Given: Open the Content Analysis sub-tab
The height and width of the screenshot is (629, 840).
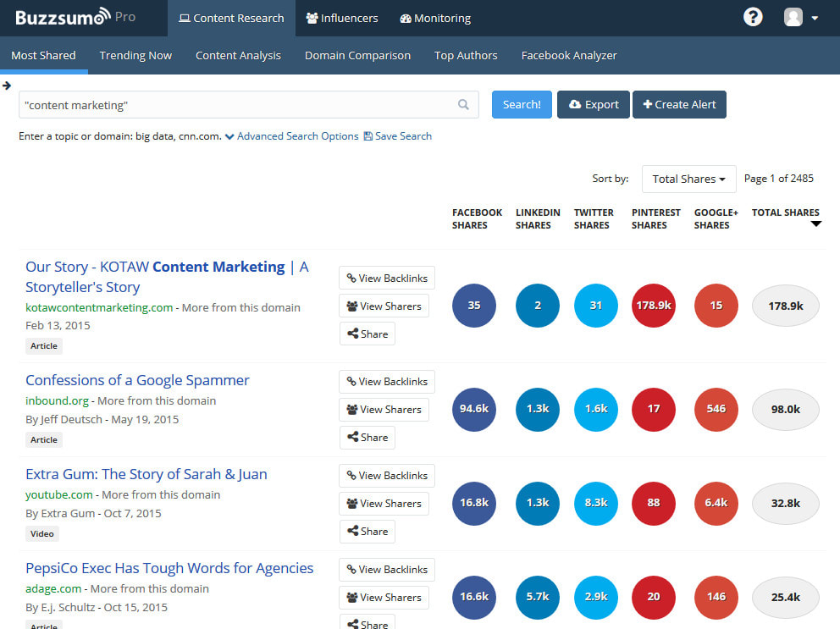Looking at the screenshot, I should 238,55.
